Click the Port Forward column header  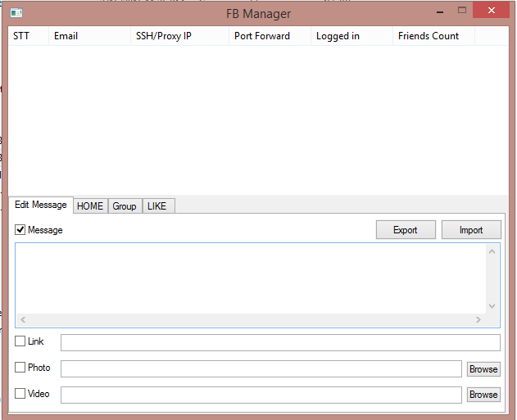(270, 35)
